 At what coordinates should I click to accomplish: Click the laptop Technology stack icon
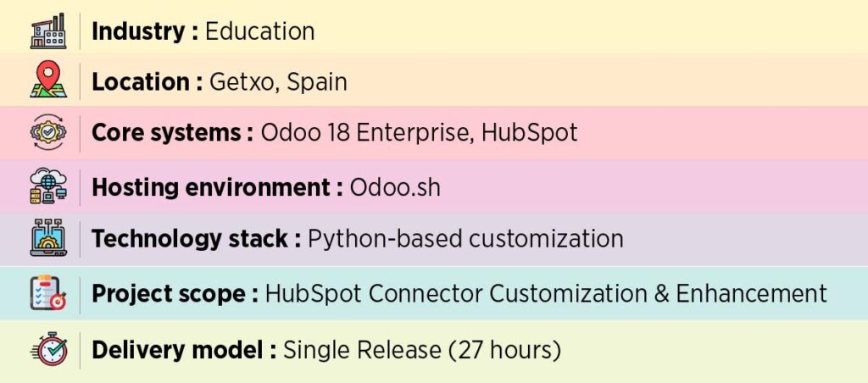[x=48, y=238]
